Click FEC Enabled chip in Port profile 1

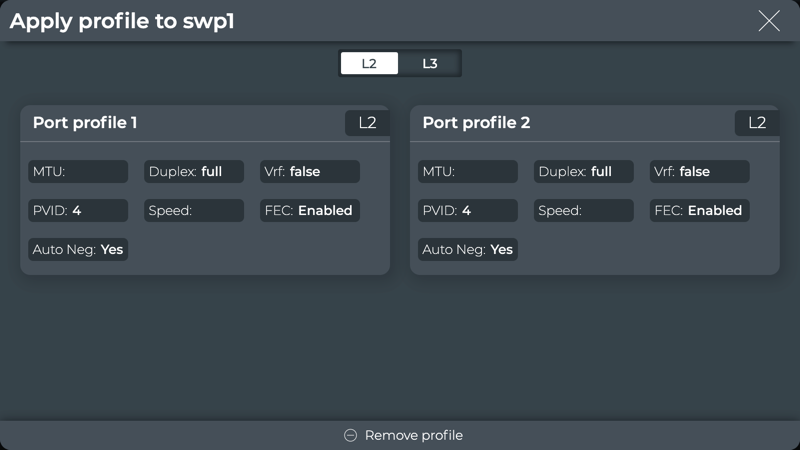pyautogui.click(x=309, y=210)
